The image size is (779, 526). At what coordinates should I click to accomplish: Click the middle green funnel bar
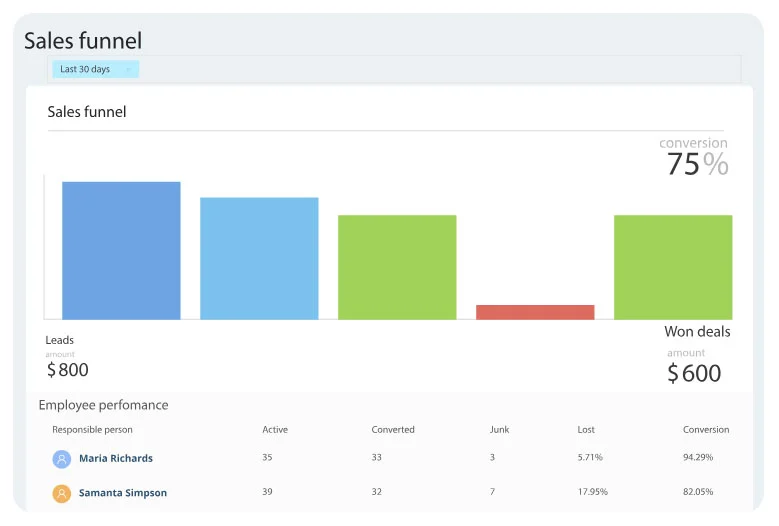click(397, 267)
